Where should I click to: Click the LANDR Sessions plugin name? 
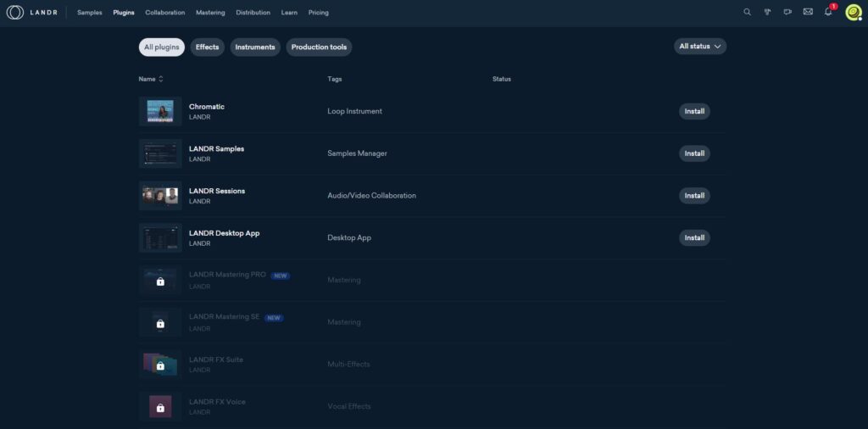217,191
